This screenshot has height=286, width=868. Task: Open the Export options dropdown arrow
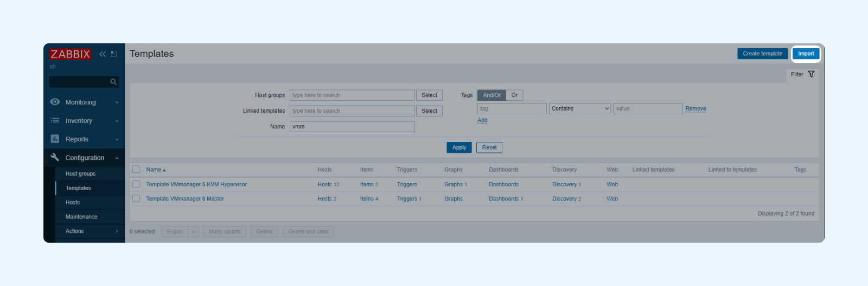(x=193, y=232)
